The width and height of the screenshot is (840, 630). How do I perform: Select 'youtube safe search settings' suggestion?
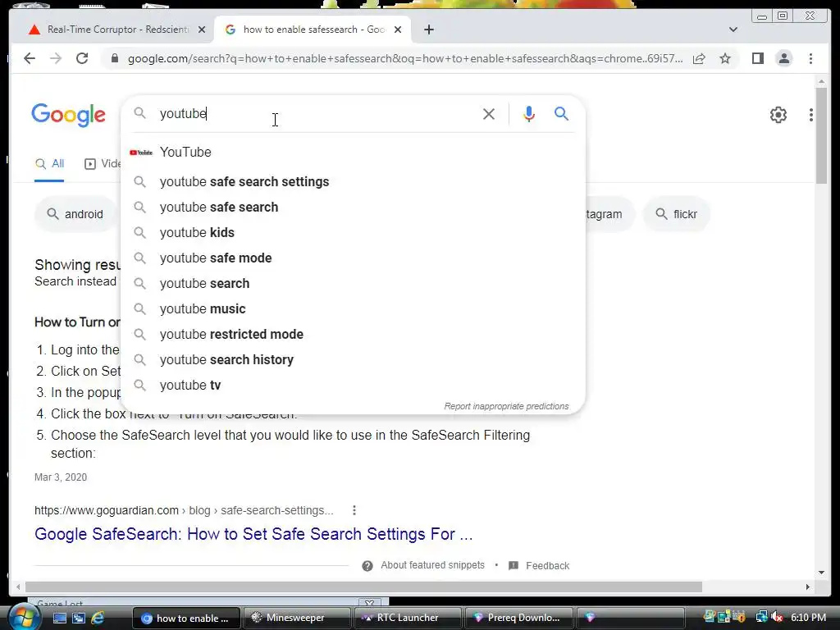point(353,181)
